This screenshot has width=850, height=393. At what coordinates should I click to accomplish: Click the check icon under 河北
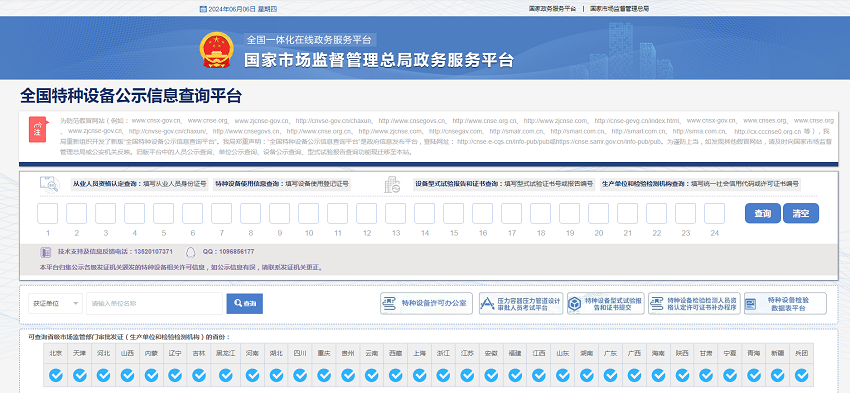(104, 375)
